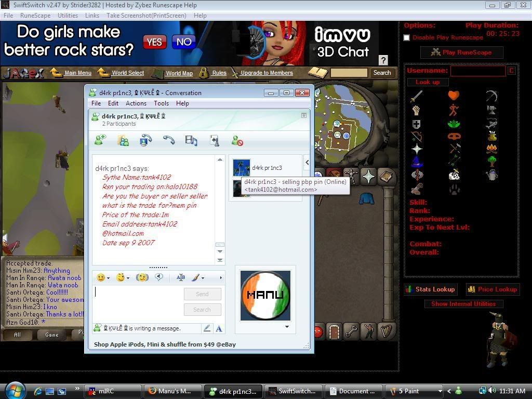
Task: Select the Smithing skill anvil icon
Action: tap(491, 110)
